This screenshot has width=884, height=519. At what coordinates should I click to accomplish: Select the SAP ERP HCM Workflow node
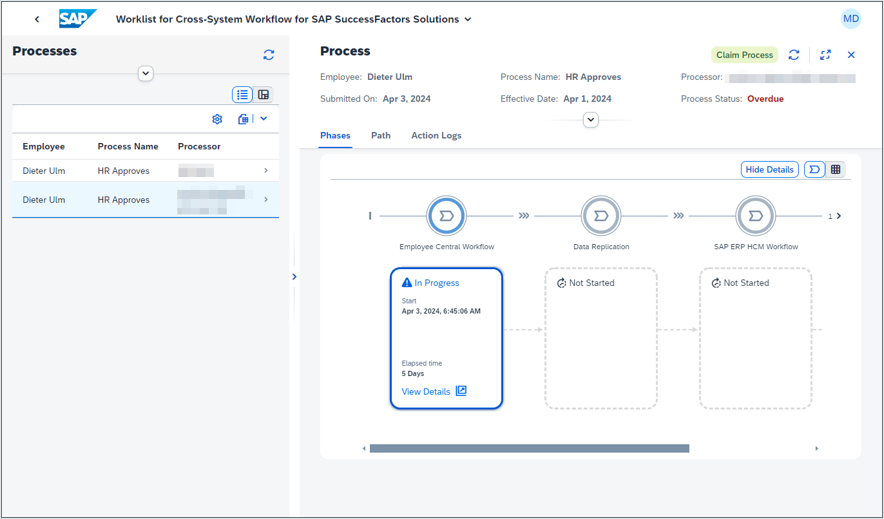(755, 216)
